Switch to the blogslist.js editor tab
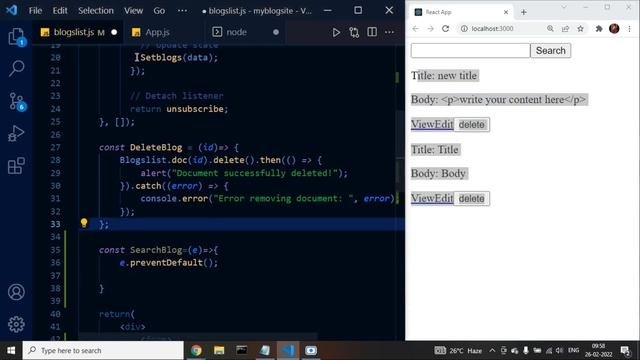Screen dimensions: 640x360 click(x=79, y=32)
